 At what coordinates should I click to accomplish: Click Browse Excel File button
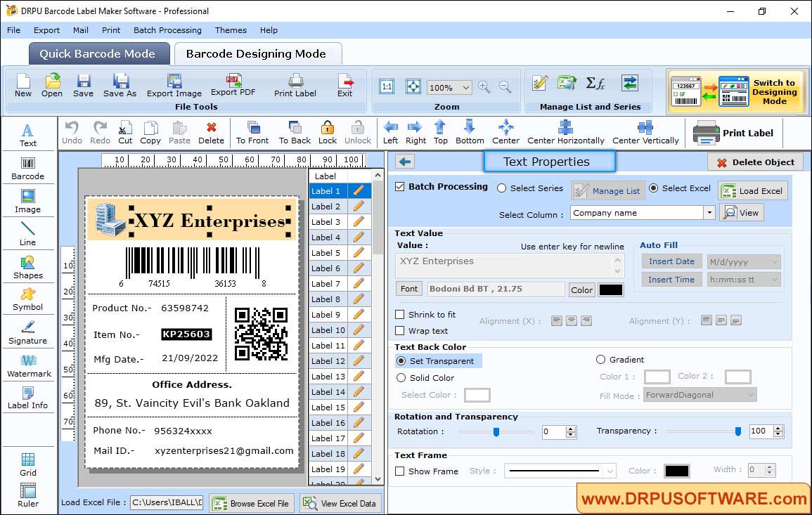coord(252,503)
